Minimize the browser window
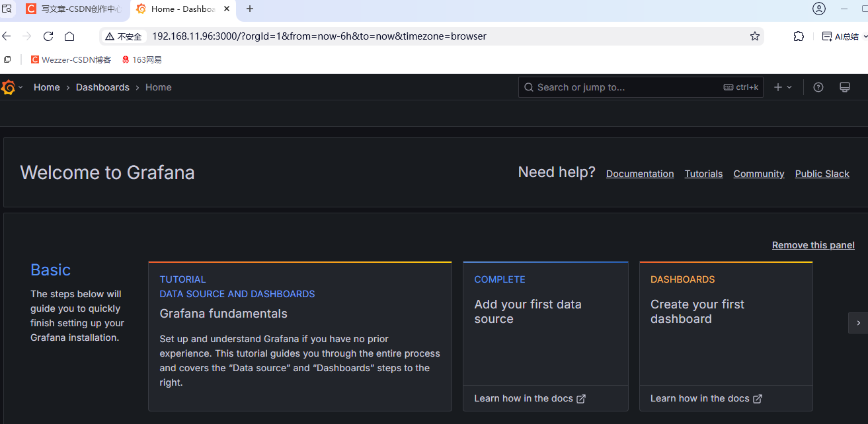The height and width of the screenshot is (424, 868). tap(844, 9)
